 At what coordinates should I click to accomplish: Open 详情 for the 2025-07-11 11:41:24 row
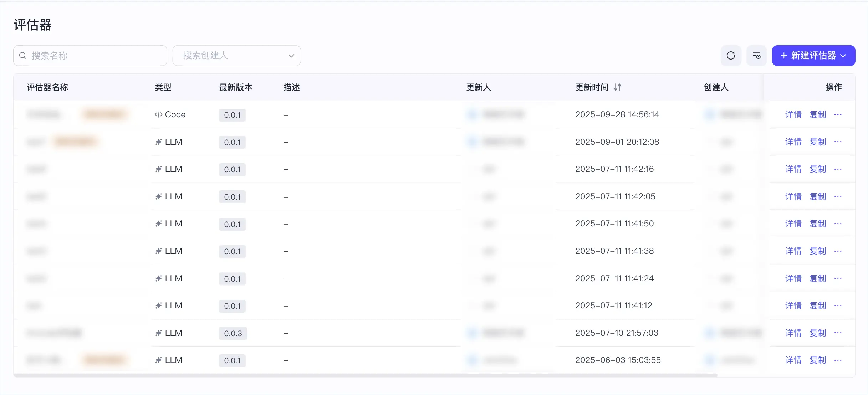tap(793, 278)
